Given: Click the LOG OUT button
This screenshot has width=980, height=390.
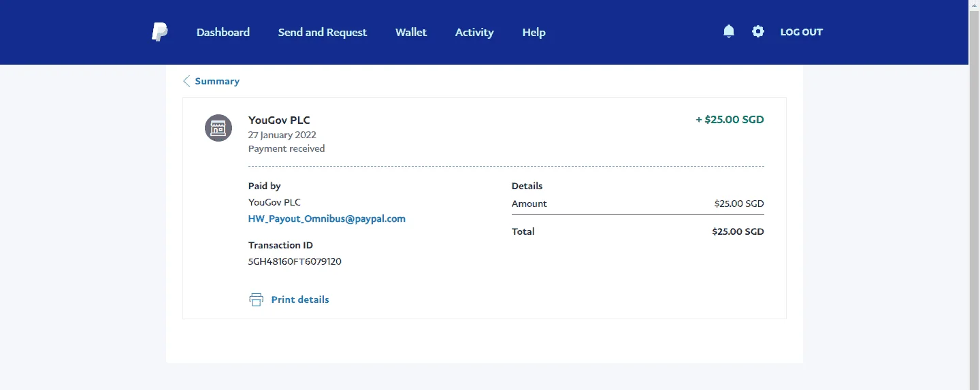Looking at the screenshot, I should pos(802,32).
